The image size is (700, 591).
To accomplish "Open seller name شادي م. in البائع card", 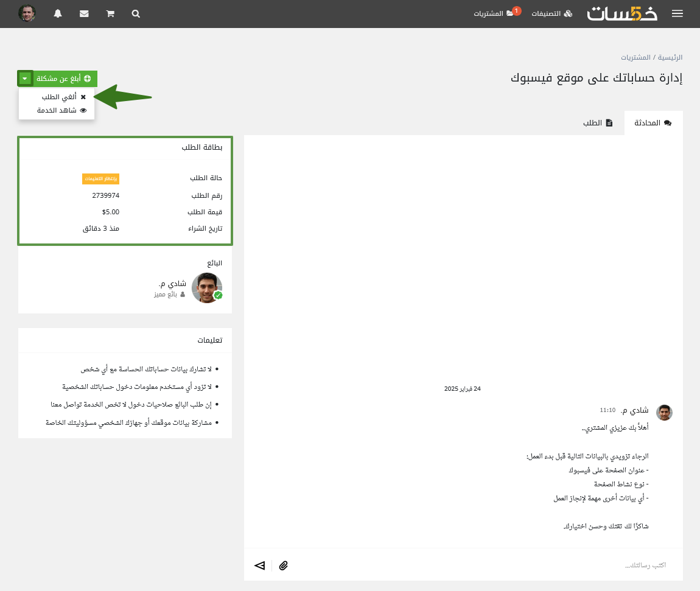I will click(x=172, y=284).
